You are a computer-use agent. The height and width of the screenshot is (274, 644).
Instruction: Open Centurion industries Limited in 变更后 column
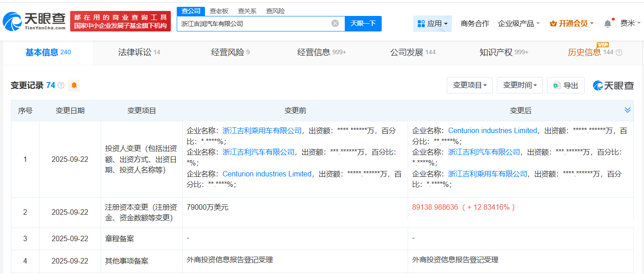click(x=492, y=130)
